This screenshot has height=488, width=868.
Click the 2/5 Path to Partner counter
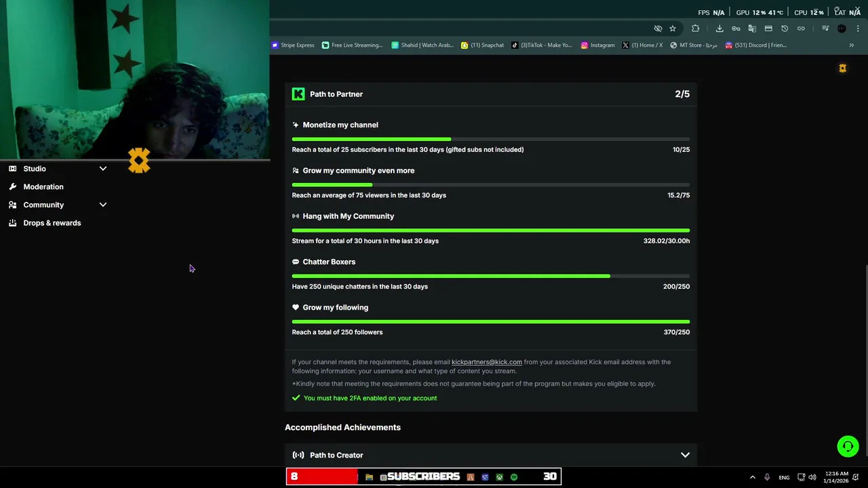pyautogui.click(x=682, y=94)
